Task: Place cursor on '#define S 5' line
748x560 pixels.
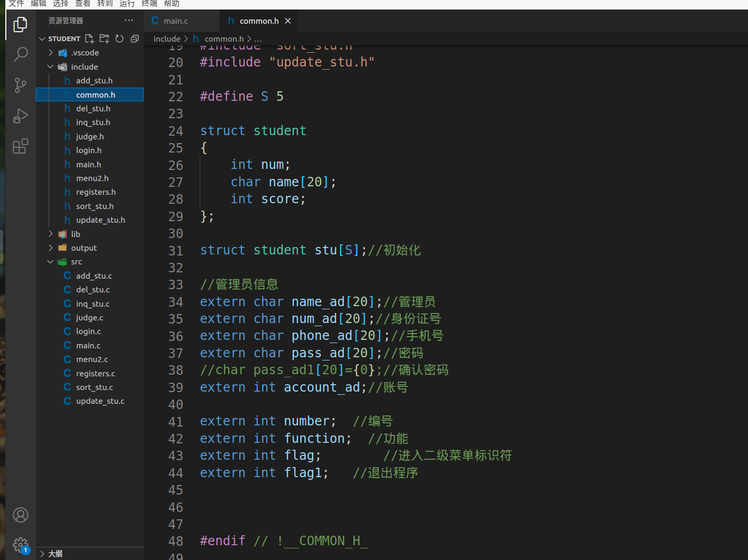Action: pos(241,97)
